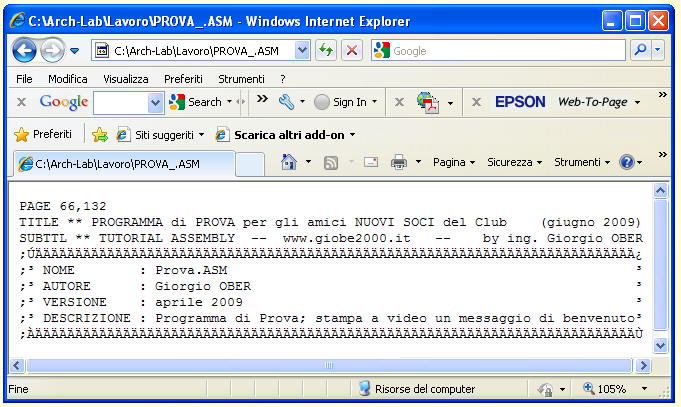Close the Google toolbar with its X
The height and width of the screenshot is (407, 681).
coord(21,102)
